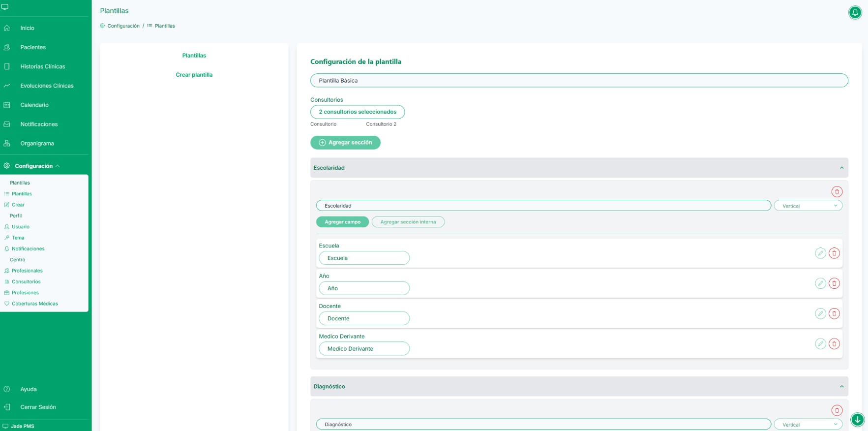Open the Vertical dropdown for Diagnóstico
The image size is (868, 431).
coord(808,425)
